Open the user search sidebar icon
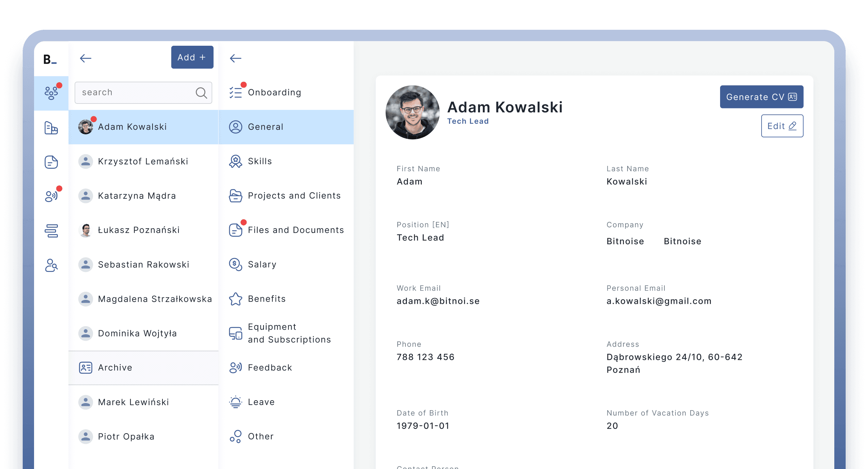Image resolution: width=868 pixels, height=469 pixels. (51, 265)
